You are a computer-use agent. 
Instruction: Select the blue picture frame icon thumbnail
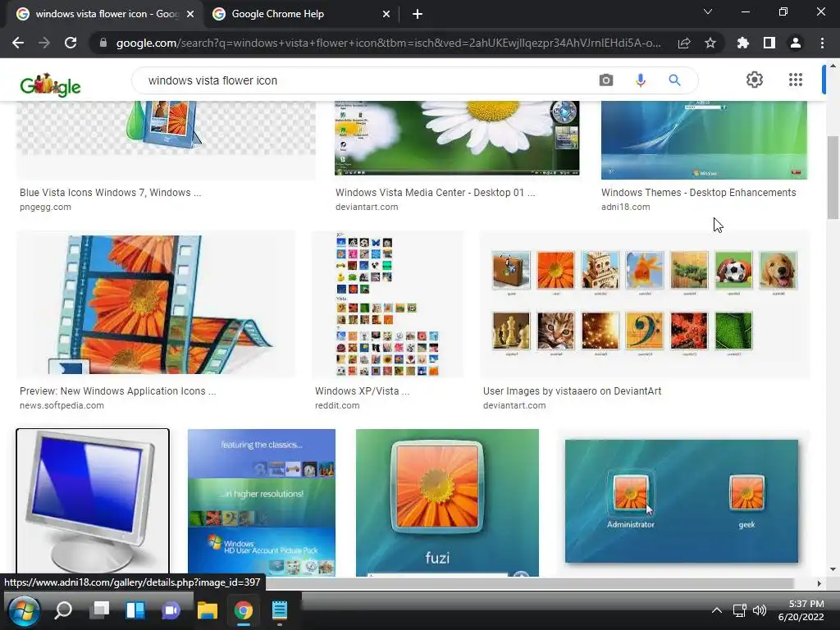pyautogui.click(x=166, y=139)
